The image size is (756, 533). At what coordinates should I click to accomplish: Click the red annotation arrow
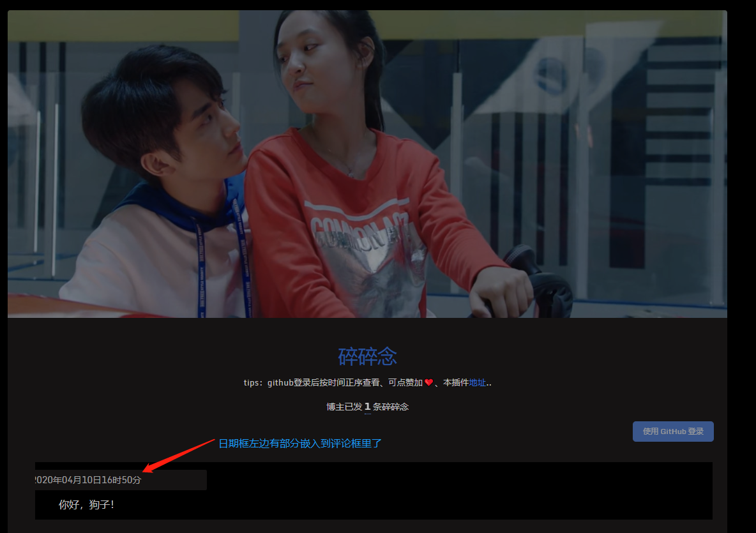(179, 456)
